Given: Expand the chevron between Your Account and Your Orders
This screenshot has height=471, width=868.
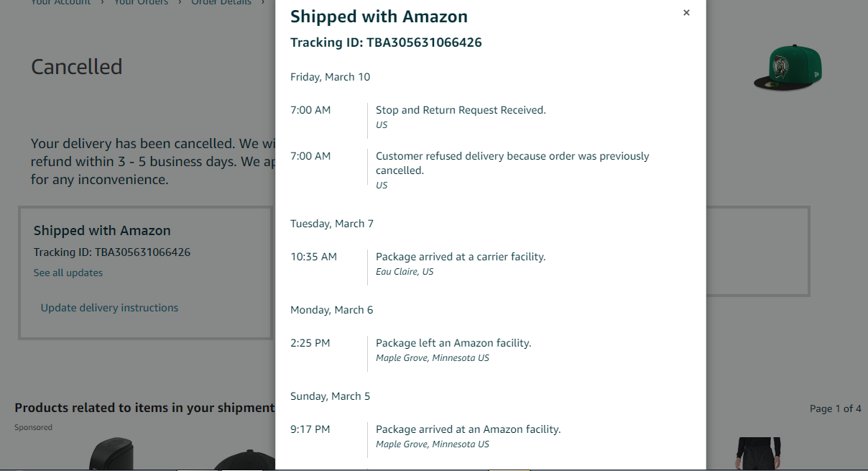Looking at the screenshot, I should tap(103, 3).
